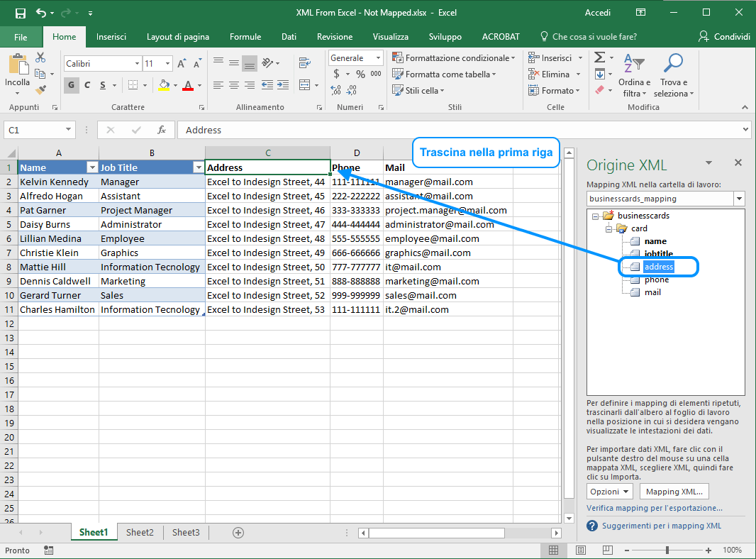Select the address node in the XML tree
Screen dimensions: 756x559
coord(658,266)
